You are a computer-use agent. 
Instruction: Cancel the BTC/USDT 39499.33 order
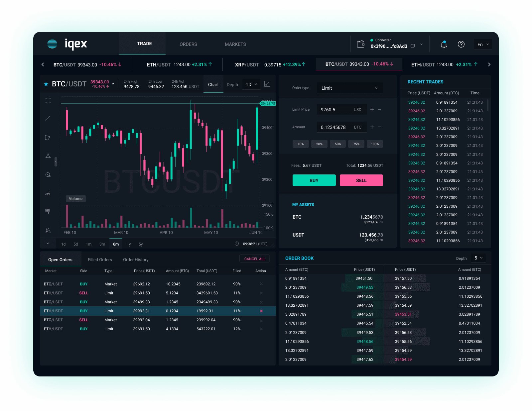coord(261,302)
